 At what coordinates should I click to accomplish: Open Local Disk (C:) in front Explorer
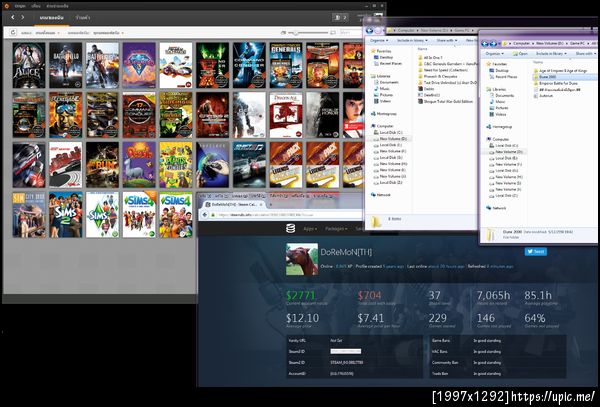pyautogui.click(x=503, y=145)
